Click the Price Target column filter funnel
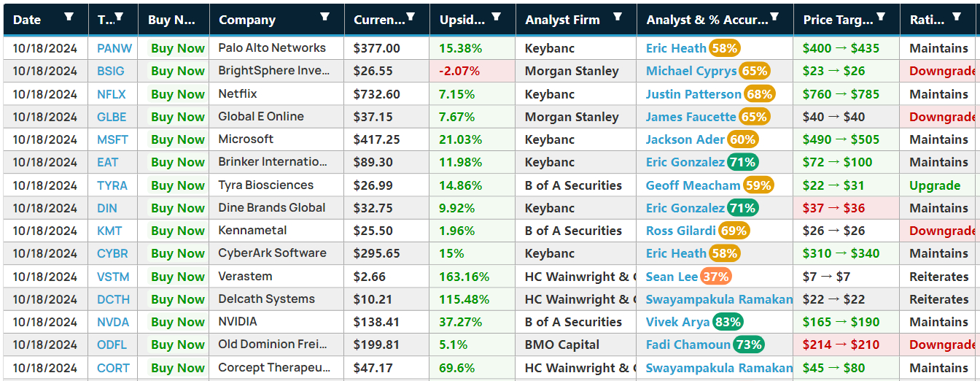The image size is (980, 381). pyautogui.click(x=881, y=17)
